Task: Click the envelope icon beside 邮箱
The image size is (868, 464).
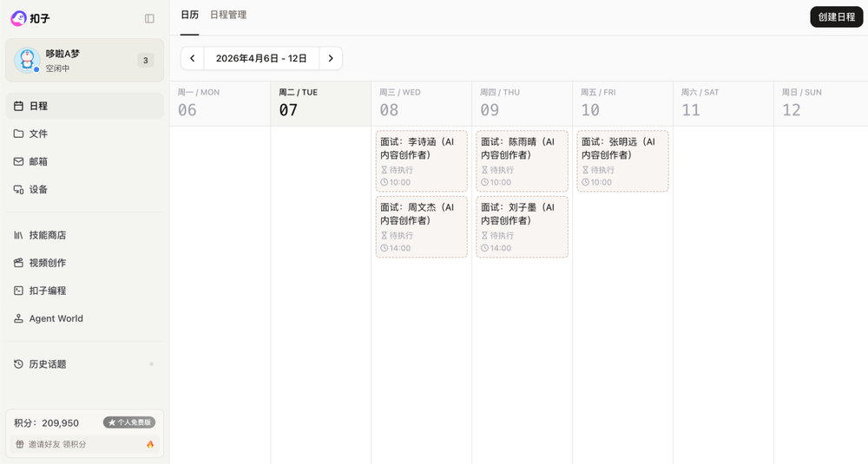Action: (18, 161)
